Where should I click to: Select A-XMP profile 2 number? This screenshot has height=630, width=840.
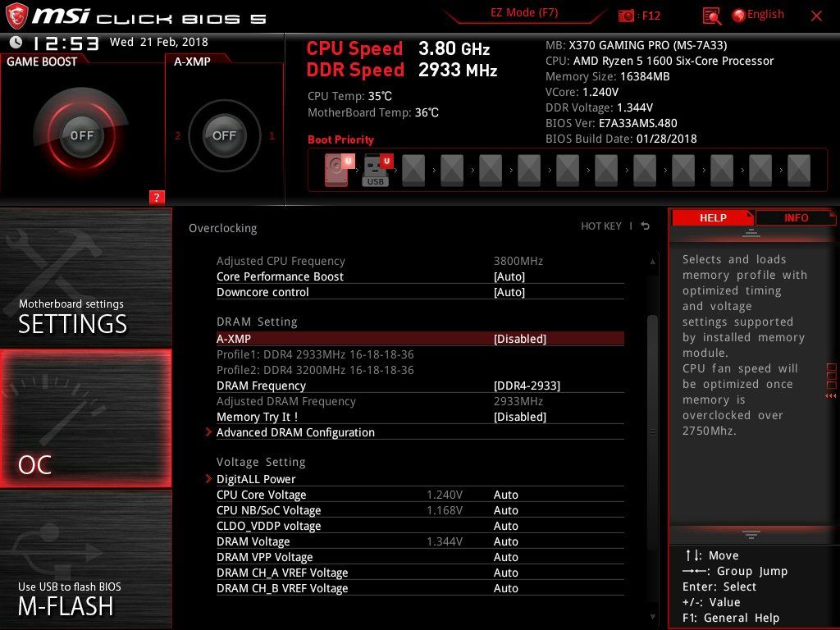(178, 135)
